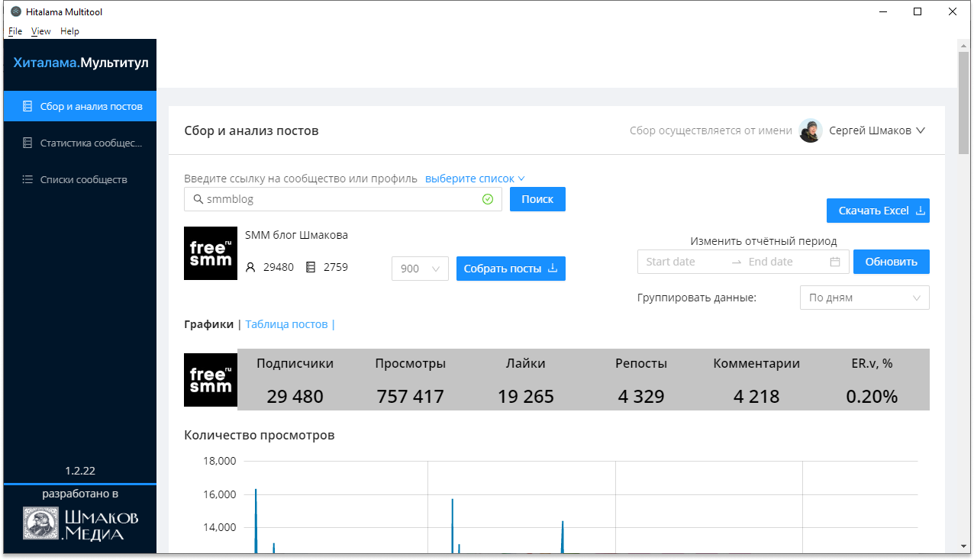Open the File menu

tap(15, 31)
